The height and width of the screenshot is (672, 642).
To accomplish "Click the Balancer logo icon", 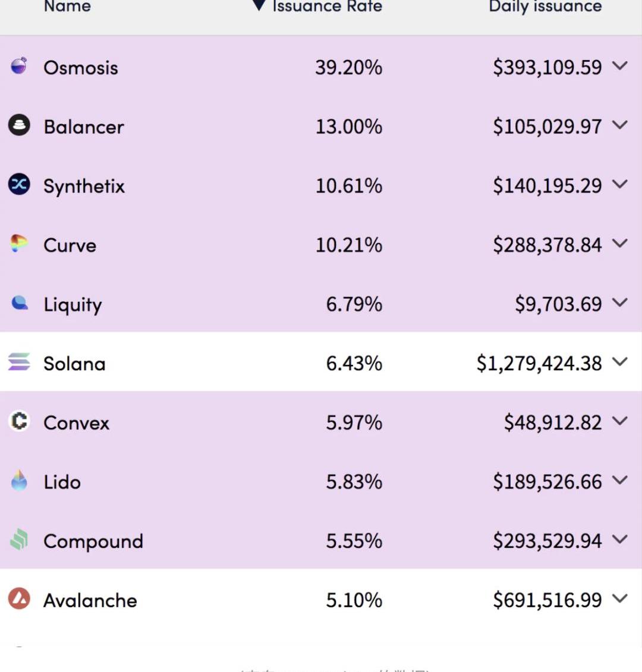I will click(x=19, y=125).
